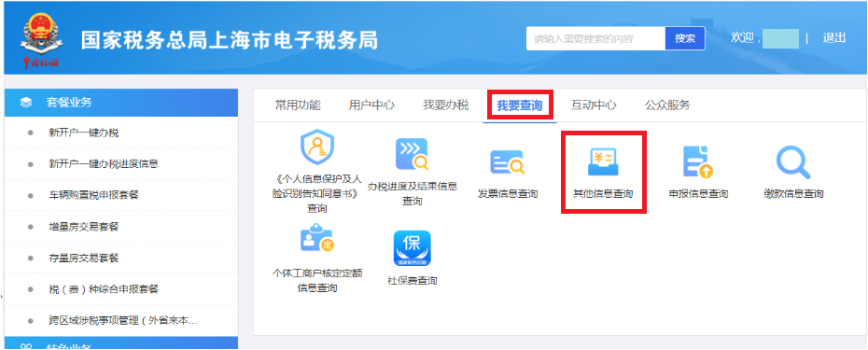Image resolution: width=868 pixels, height=350 pixels.
Task: Click the 搜索 button
Action: click(x=685, y=39)
